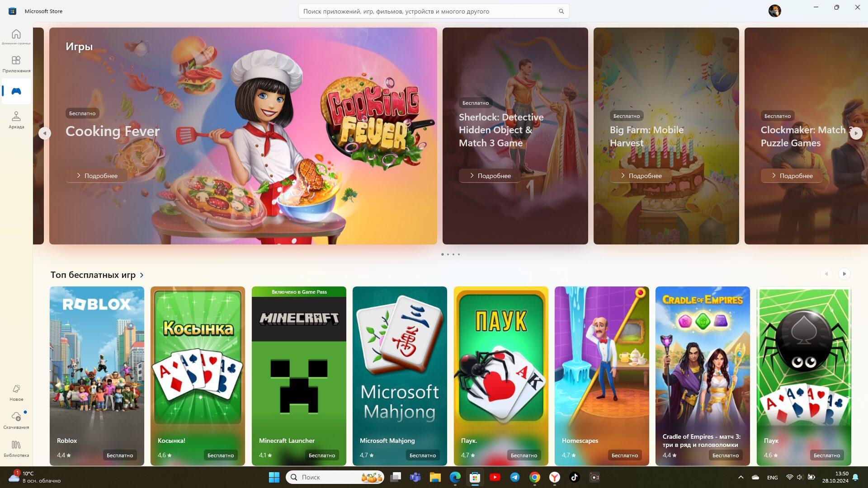Click Подробнее on Cooking Fever banner
Viewport: 868px width, 488px height.
(95, 175)
